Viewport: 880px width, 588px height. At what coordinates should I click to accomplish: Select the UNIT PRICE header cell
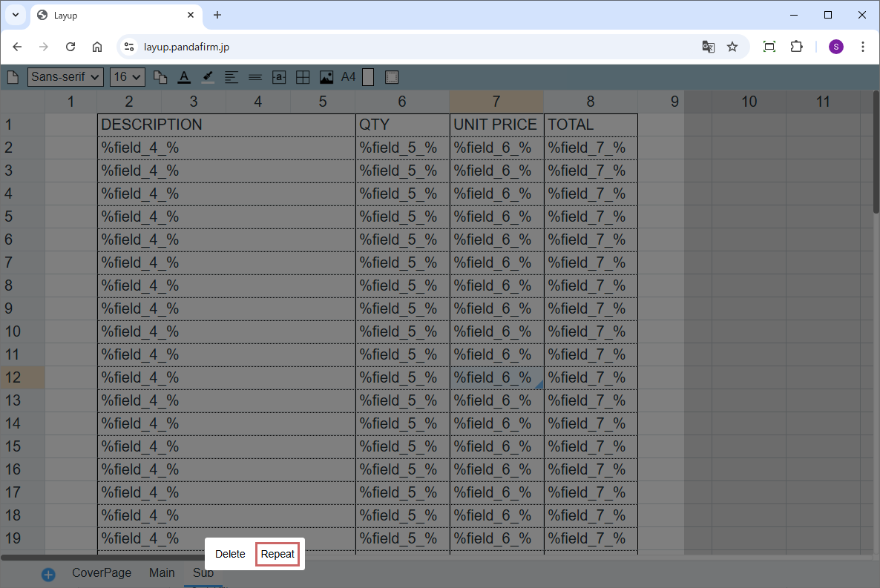pos(496,125)
